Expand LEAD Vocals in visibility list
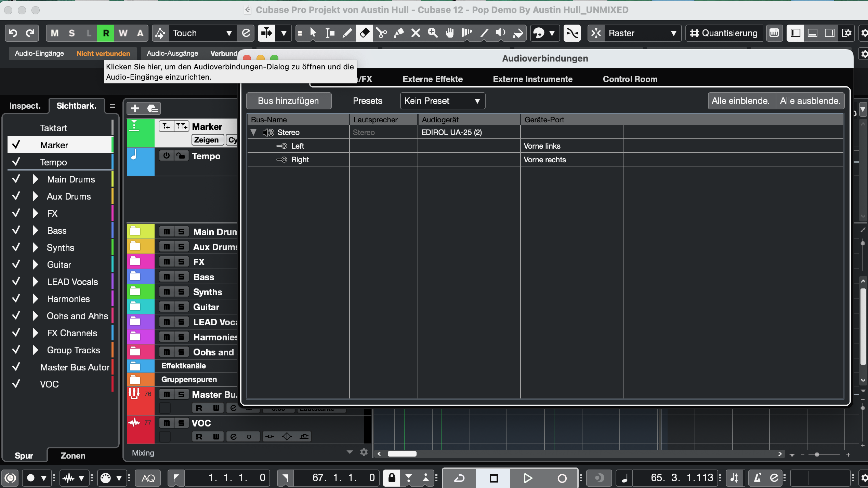 (35, 282)
